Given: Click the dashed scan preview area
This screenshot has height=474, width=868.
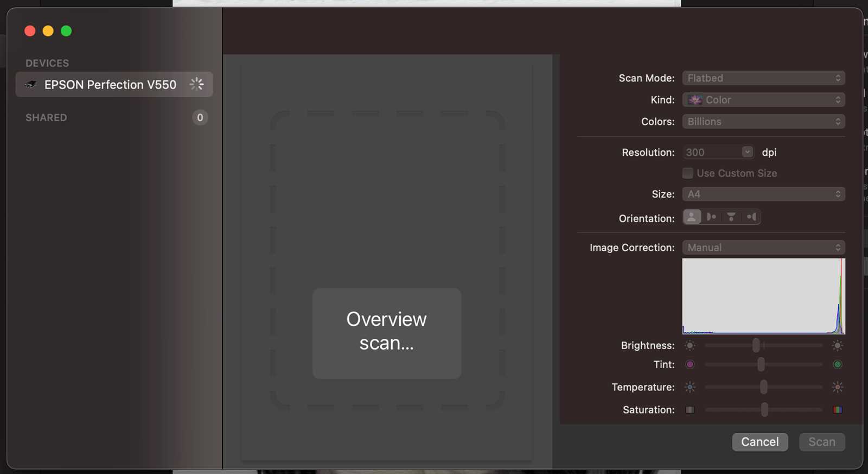Looking at the screenshot, I should pos(387,260).
